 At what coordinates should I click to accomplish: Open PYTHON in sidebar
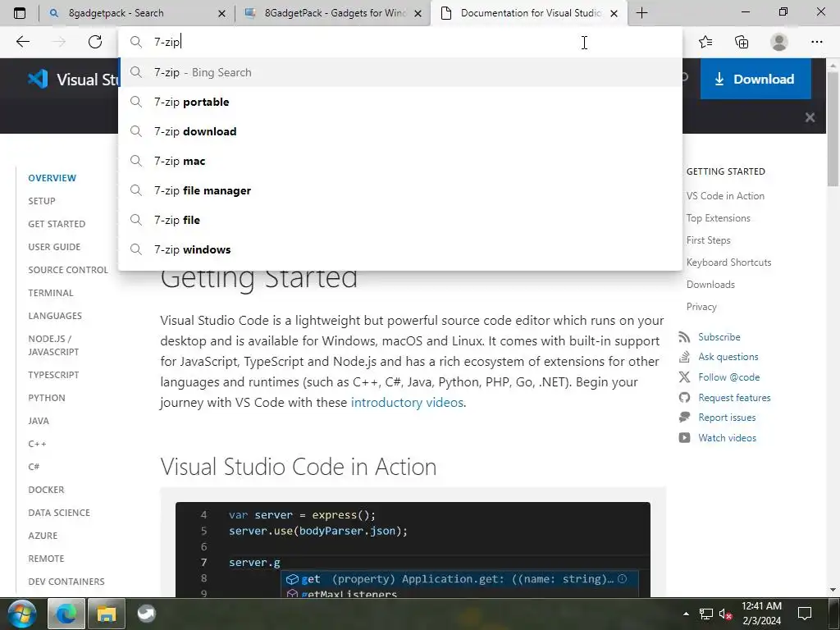point(47,398)
